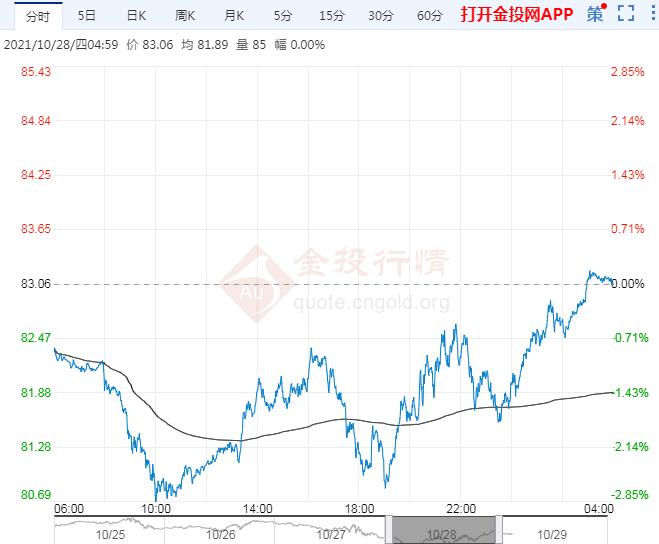This screenshot has width=659, height=544.
Task: Select the 日K daily candlestick tab
Action: (x=136, y=15)
